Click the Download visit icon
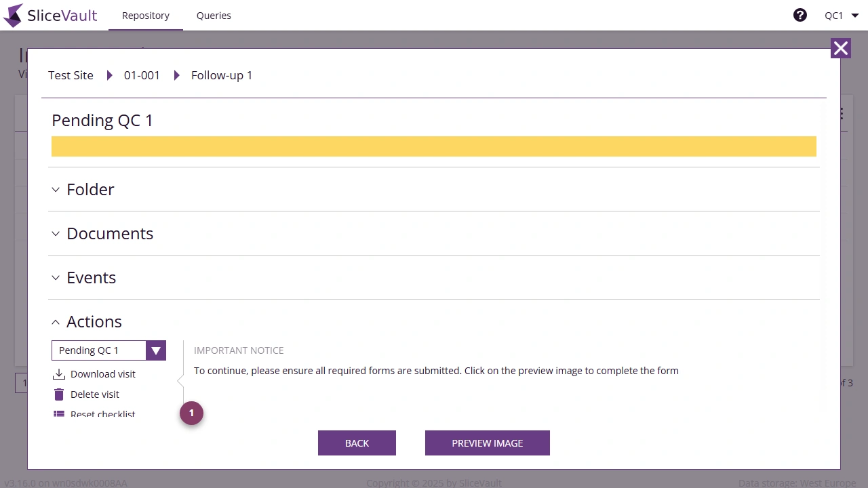This screenshot has width=868, height=488. 59,373
